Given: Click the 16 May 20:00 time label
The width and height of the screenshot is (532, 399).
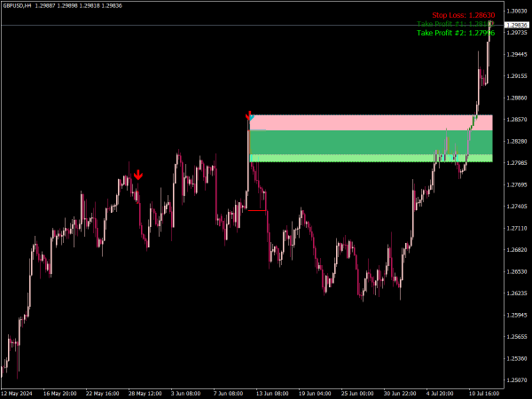Looking at the screenshot, I should (x=59, y=393).
